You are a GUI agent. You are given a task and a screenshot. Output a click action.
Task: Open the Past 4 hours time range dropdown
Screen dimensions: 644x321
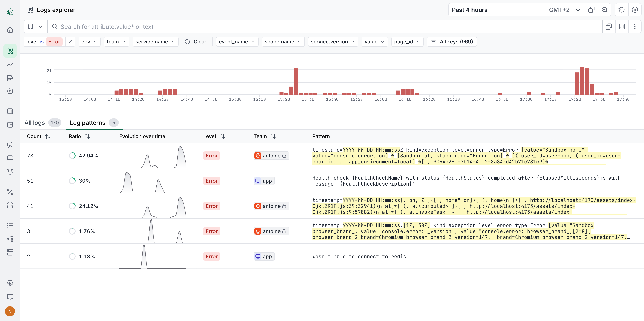516,10
